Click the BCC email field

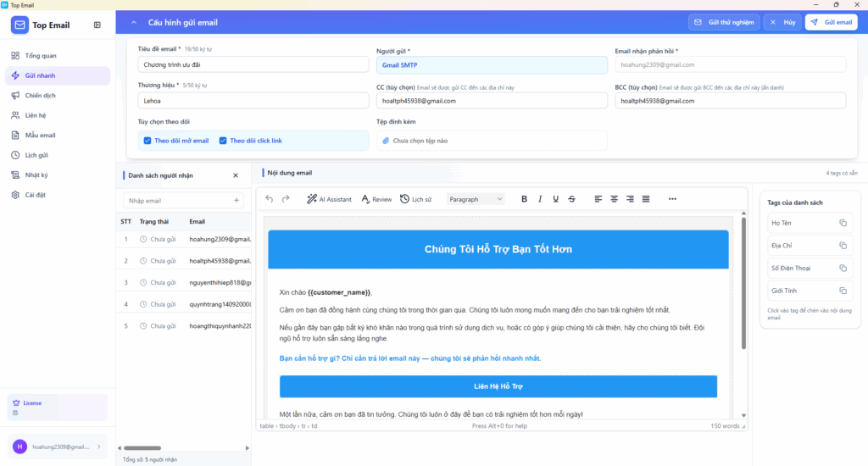[730, 101]
